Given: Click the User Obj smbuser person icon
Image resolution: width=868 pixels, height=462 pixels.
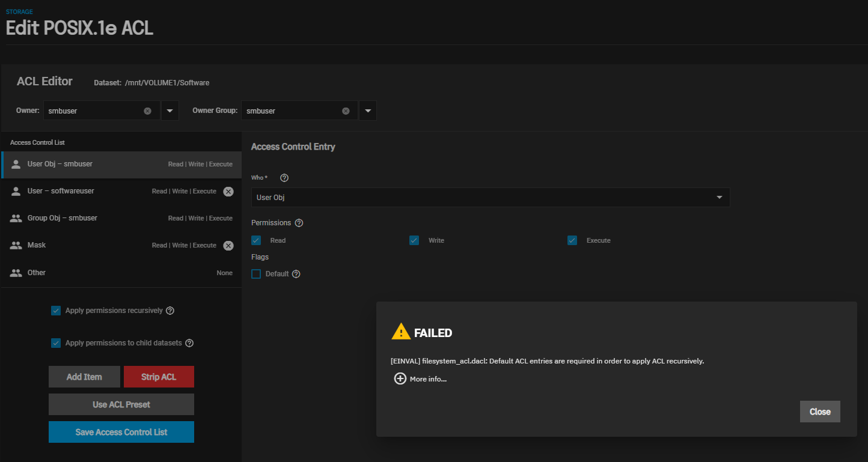Looking at the screenshot, I should 16,164.
